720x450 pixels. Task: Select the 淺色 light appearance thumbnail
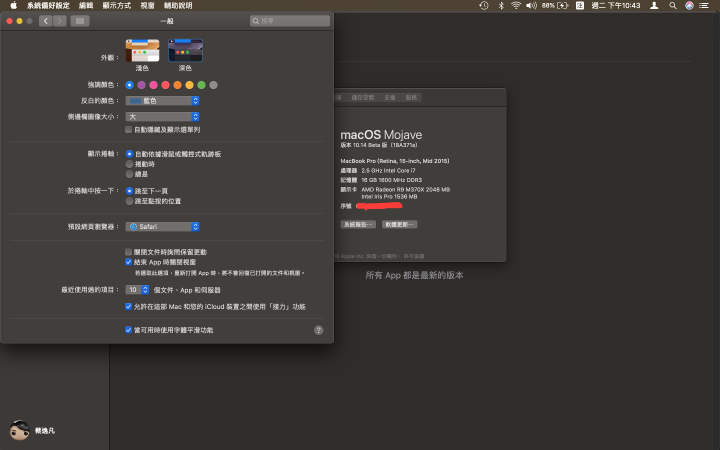click(142, 51)
